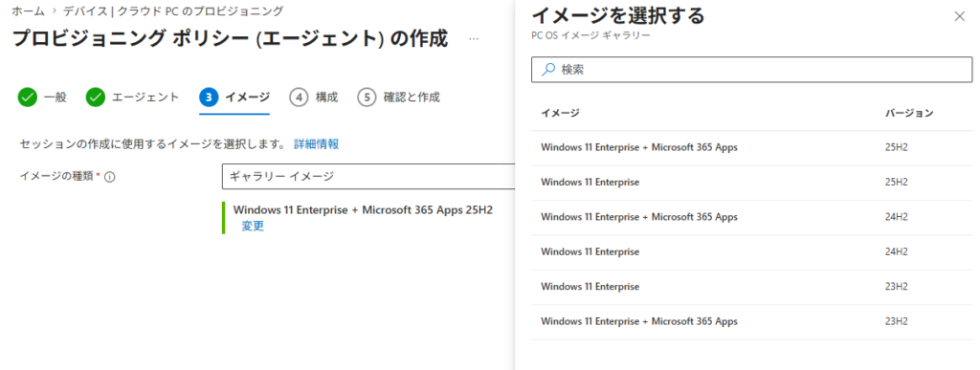
Task: Click the search magnifier icon
Action: point(548,69)
